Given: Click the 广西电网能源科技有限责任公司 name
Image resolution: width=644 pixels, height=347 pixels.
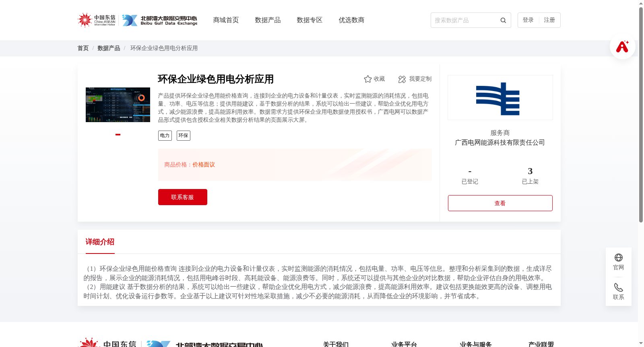Looking at the screenshot, I should coord(500,143).
